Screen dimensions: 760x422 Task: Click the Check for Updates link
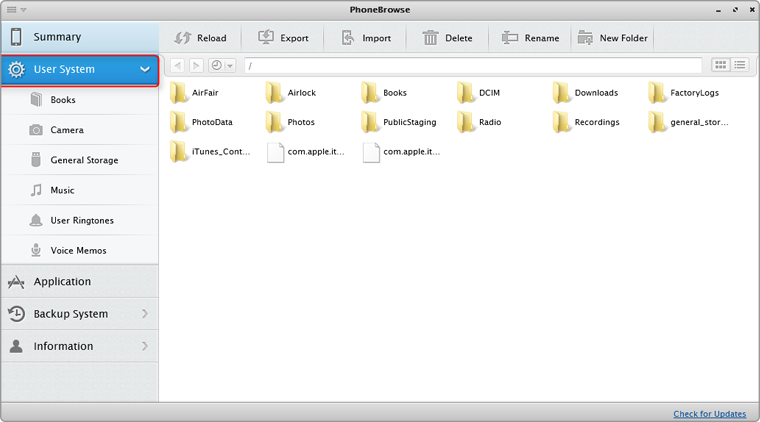pos(709,414)
